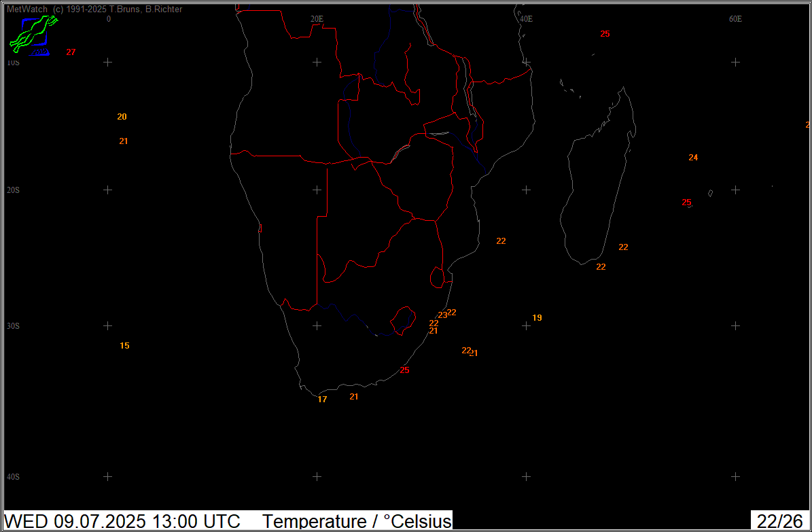Click the 40E longitude label

[x=526, y=19]
